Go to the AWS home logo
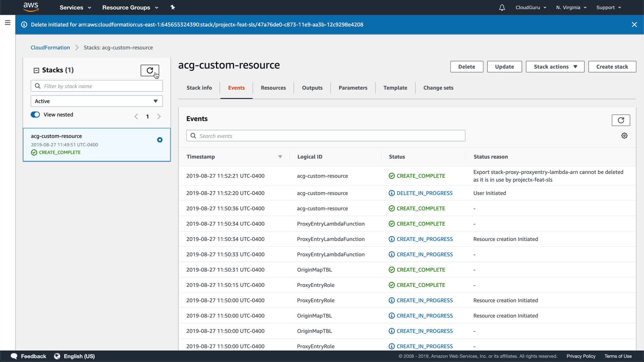 click(x=31, y=7)
